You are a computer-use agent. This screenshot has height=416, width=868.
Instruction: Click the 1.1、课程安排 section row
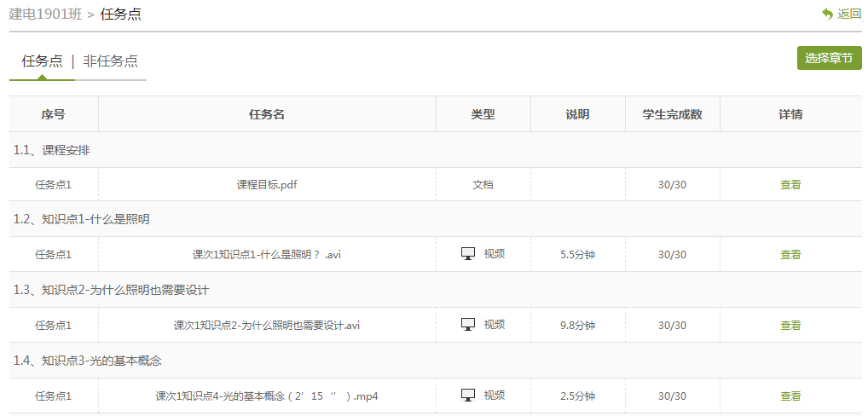tap(52, 150)
